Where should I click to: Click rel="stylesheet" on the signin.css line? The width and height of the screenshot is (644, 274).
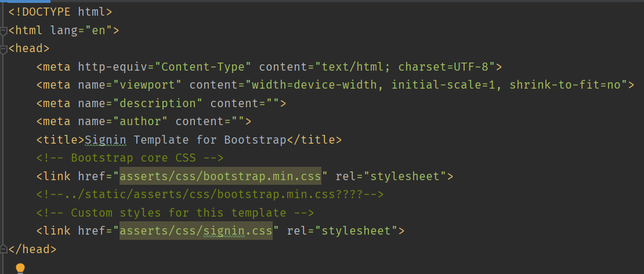click(x=342, y=231)
